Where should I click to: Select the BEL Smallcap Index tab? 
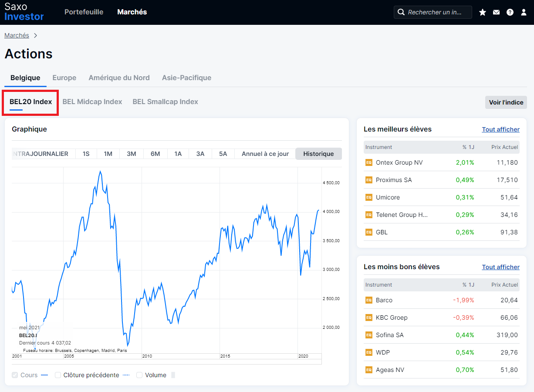(166, 102)
